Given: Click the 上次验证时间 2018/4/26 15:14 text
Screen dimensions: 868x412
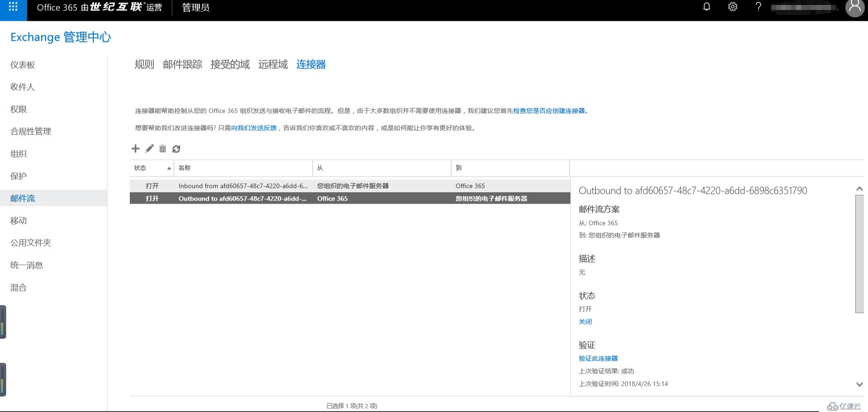Looking at the screenshot, I should [623, 383].
